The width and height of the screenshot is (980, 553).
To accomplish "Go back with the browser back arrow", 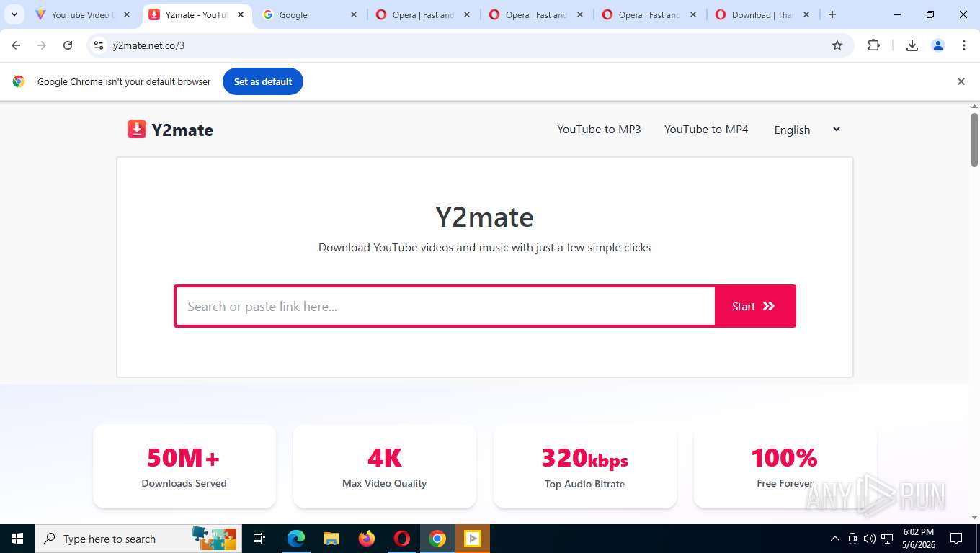I will pos(16,45).
